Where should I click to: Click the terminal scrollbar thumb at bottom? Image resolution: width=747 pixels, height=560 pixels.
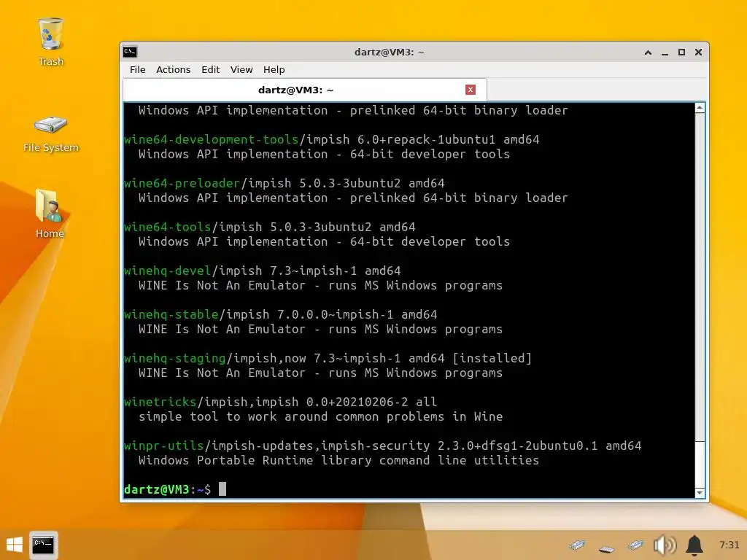700,464
